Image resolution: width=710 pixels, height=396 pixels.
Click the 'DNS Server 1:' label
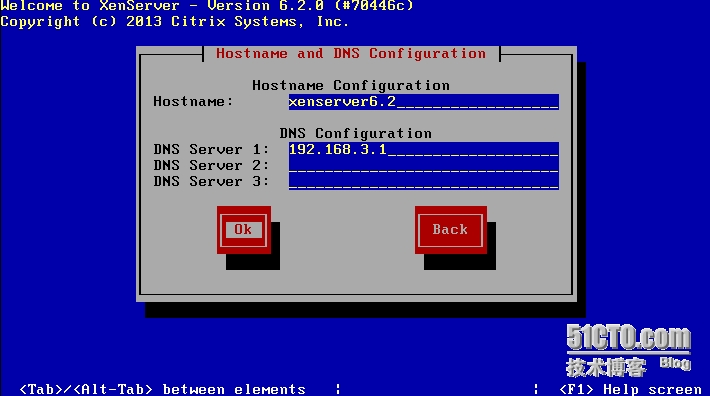click(211, 149)
